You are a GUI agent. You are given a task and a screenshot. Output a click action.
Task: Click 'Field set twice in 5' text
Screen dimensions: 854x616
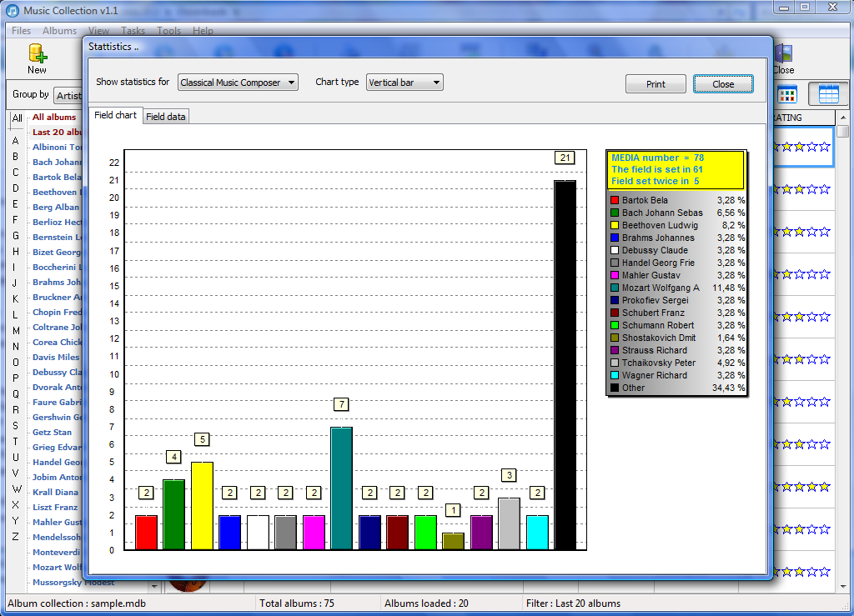coord(656,181)
